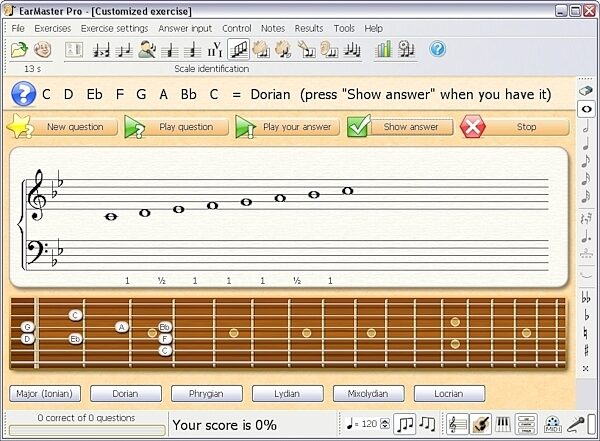Select the chord progressions II-V-I icon
Image resolution: width=600 pixels, height=441 pixels.
tap(215, 50)
